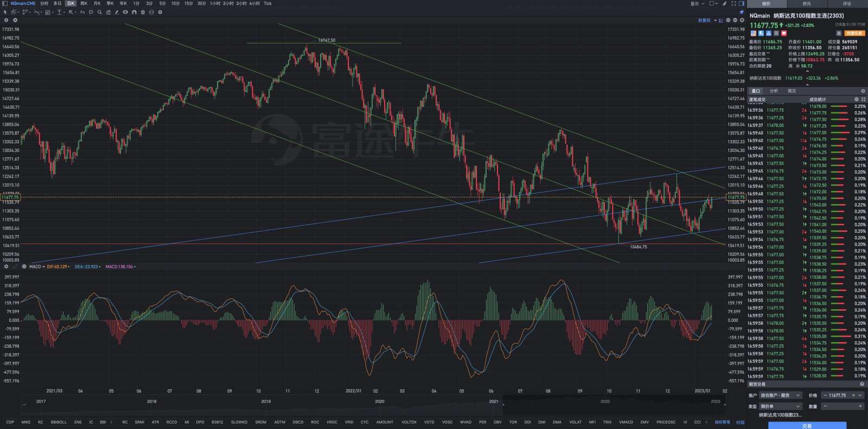The image size is (868, 429).
Task: Expand the 显示 display dropdown
Action: 697,3
